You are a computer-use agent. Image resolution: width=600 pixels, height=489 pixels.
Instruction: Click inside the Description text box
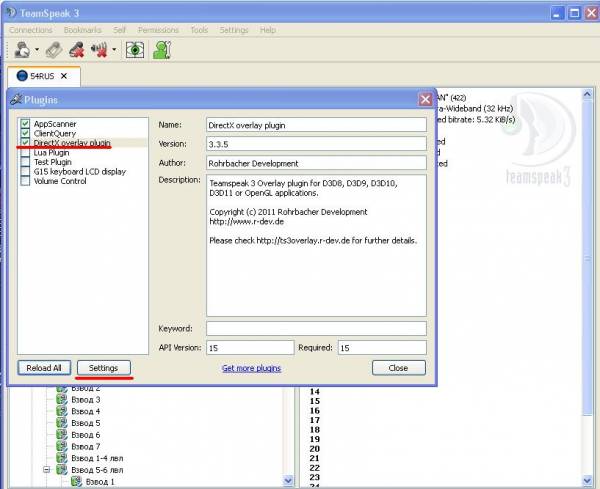pos(316,245)
